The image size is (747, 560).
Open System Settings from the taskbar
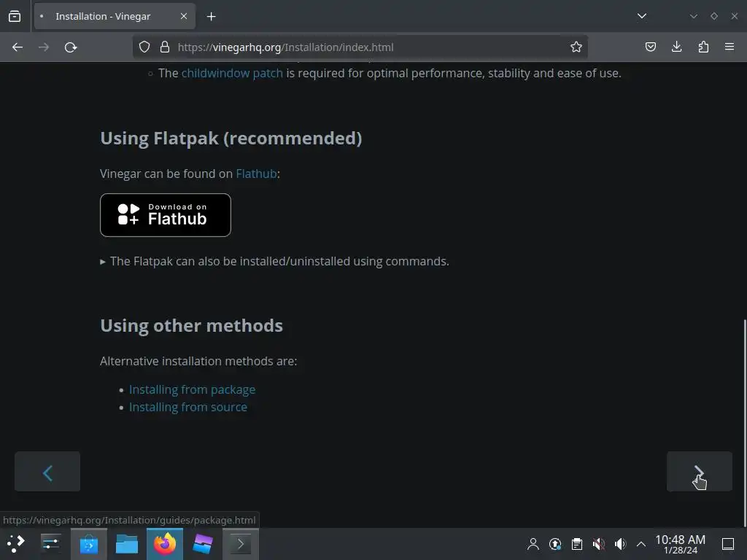point(50,544)
